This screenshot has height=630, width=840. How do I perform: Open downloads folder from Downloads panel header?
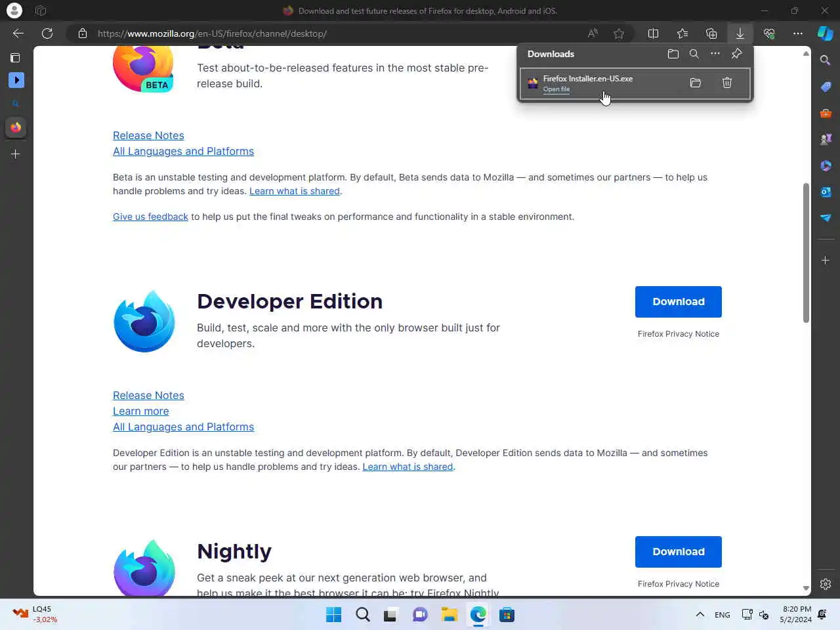coord(673,54)
